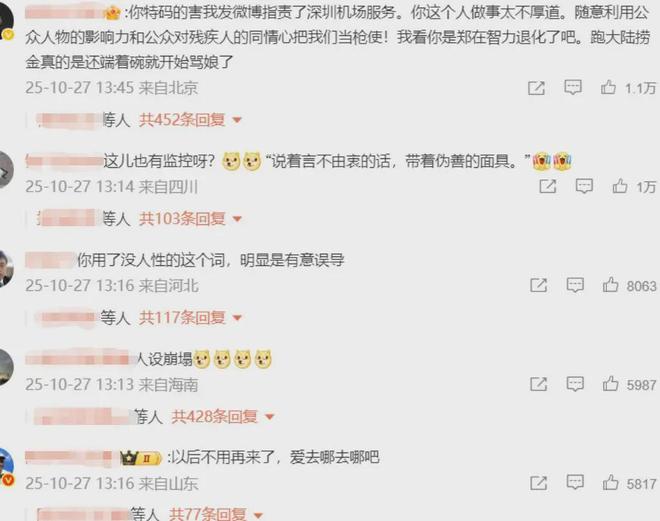Open avatar of the 山东 commenter
This screenshot has height=521, width=660.
click(x=6, y=466)
